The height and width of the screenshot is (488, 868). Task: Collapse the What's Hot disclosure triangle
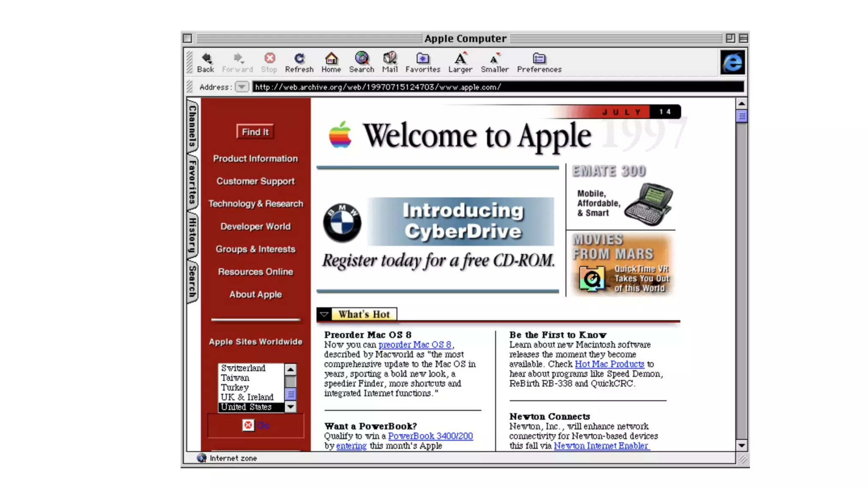tap(324, 314)
